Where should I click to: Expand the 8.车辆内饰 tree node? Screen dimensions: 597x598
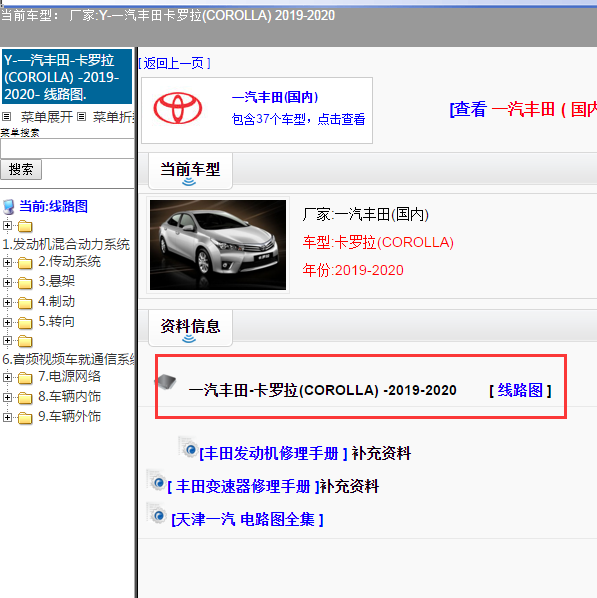(x=7, y=397)
